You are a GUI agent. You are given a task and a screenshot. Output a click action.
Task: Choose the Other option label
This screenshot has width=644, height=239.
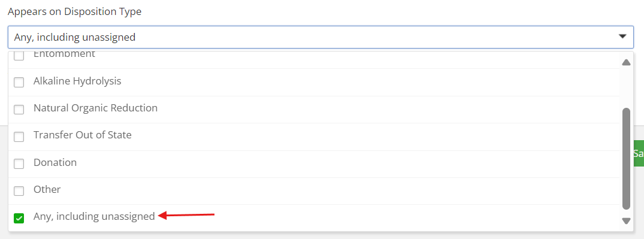tap(47, 189)
